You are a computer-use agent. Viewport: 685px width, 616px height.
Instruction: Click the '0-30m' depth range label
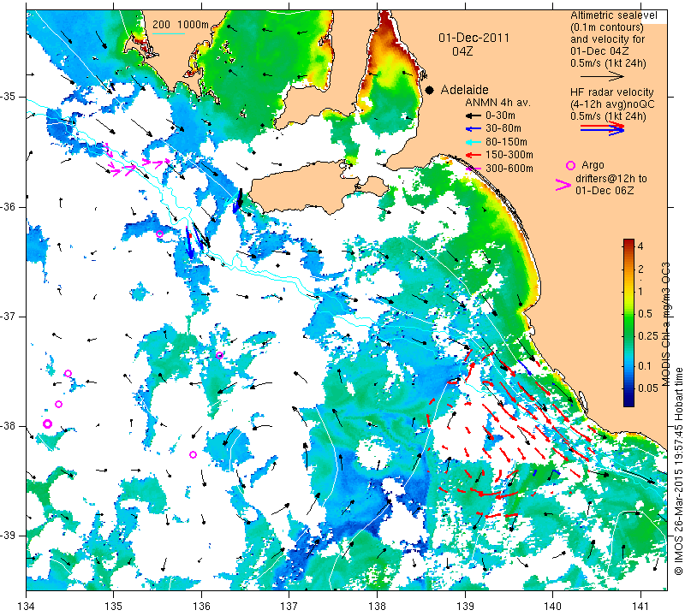pyautogui.click(x=500, y=115)
